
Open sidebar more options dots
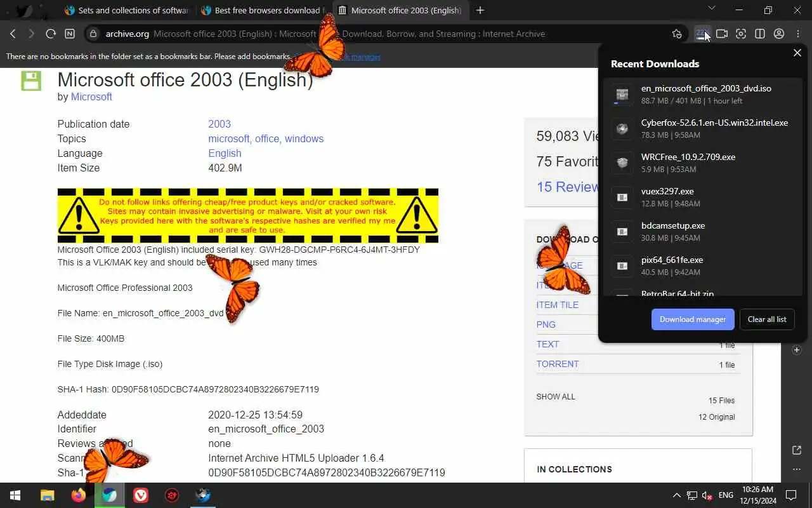(x=797, y=469)
